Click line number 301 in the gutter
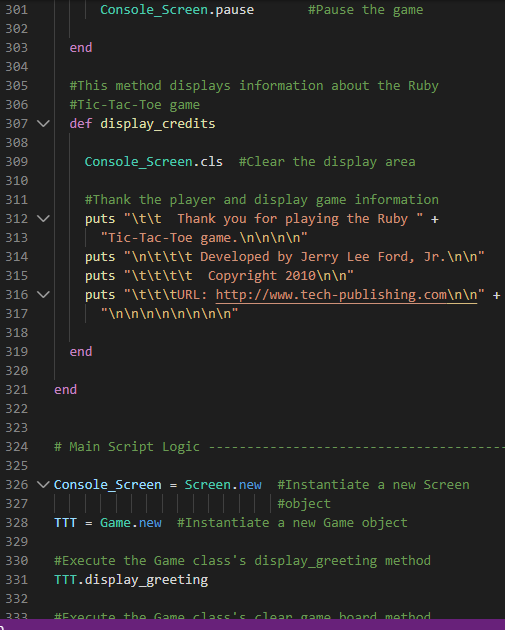 click(x=16, y=10)
